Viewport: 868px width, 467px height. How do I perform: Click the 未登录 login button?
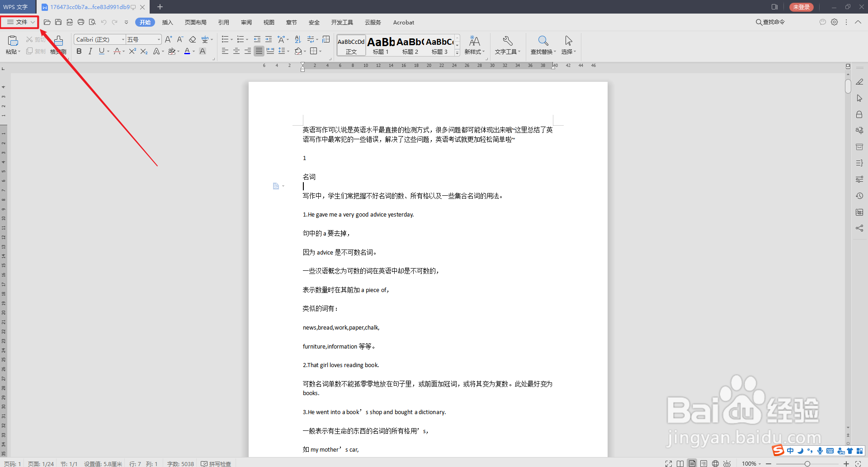point(801,7)
